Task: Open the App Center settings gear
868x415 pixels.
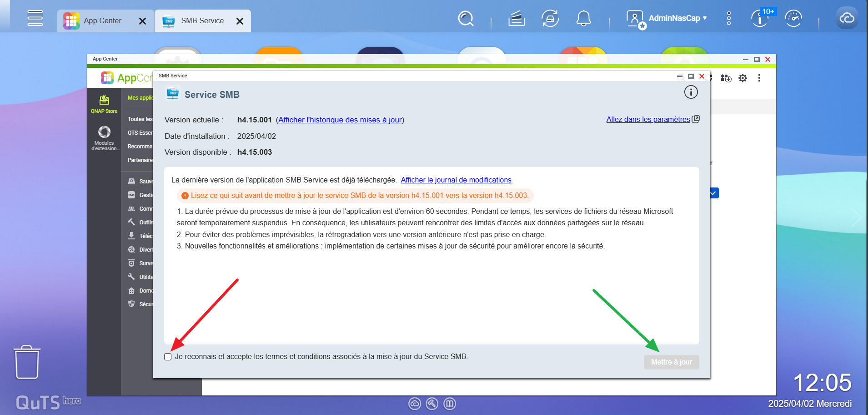Action: 743,78
